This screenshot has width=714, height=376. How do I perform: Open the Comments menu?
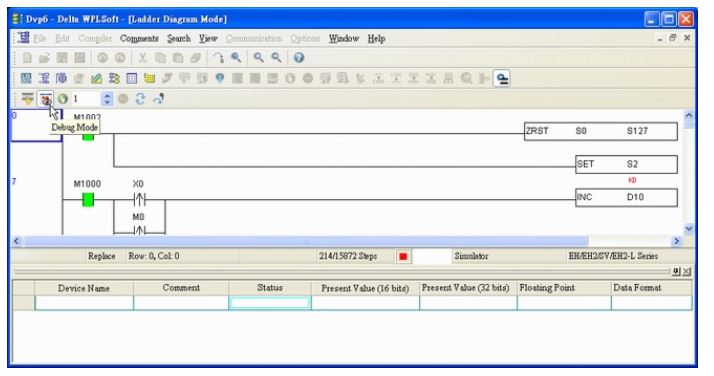pos(139,39)
